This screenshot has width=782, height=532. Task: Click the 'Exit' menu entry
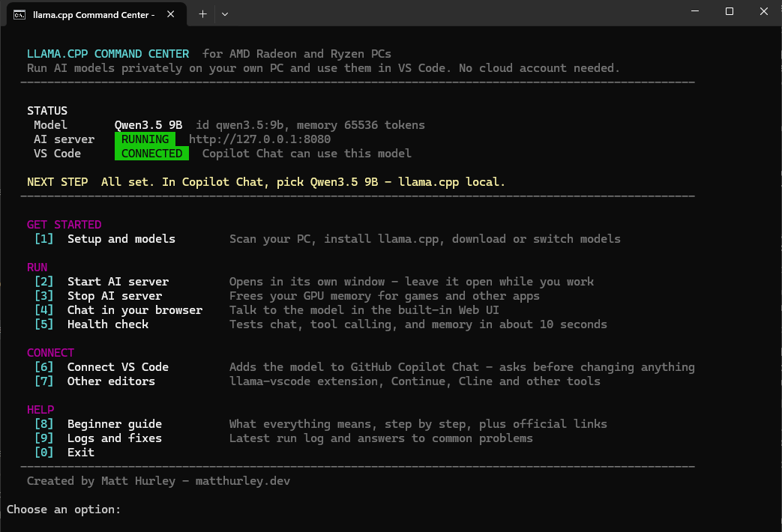[x=81, y=453]
